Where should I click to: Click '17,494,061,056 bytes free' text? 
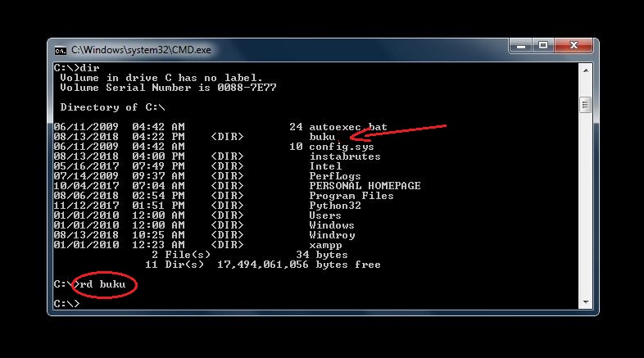coord(298,265)
